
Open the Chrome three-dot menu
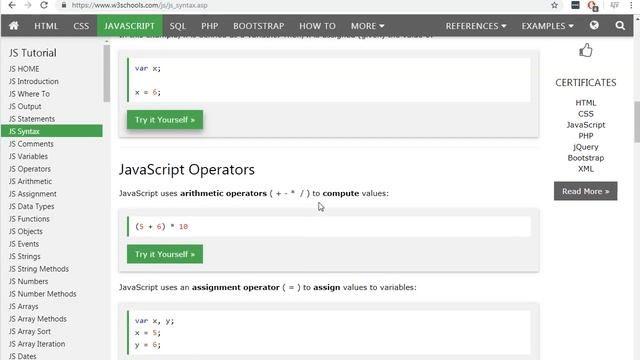[x=631, y=5]
